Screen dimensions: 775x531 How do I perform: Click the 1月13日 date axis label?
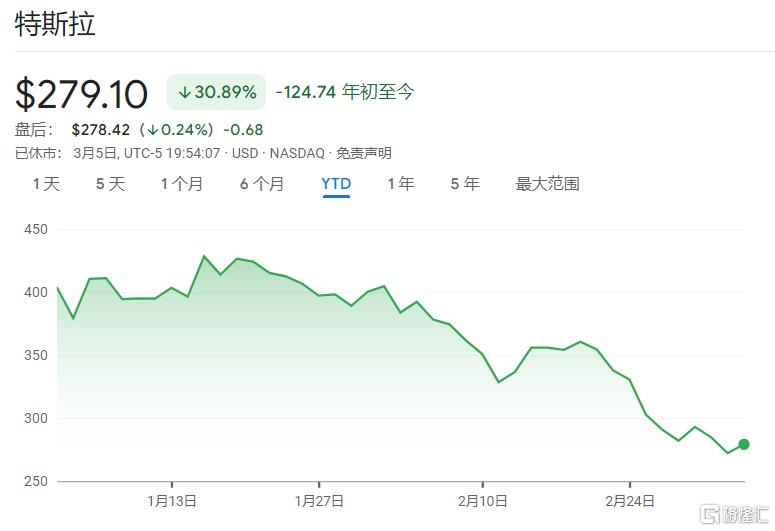coord(171,500)
